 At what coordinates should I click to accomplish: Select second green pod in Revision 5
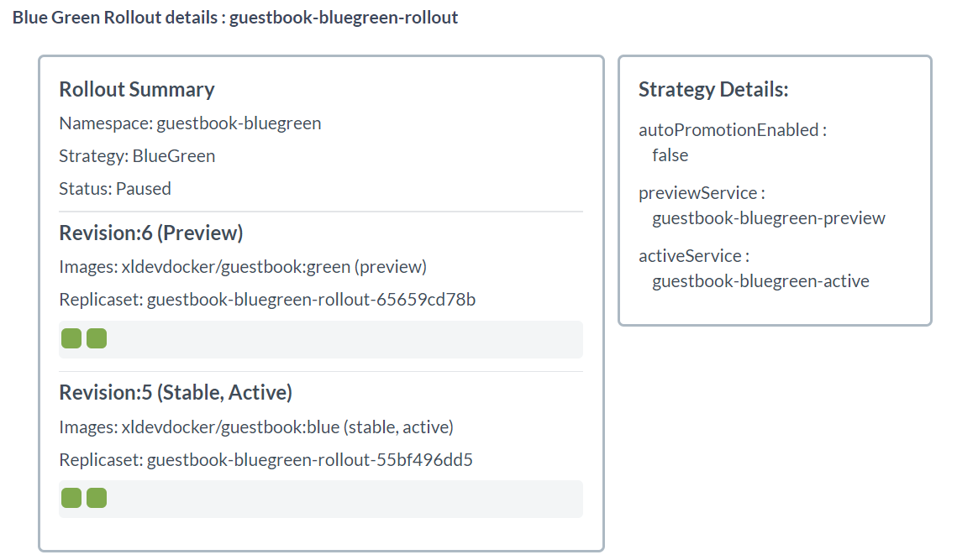pyautogui.click(x=97, y=498)
